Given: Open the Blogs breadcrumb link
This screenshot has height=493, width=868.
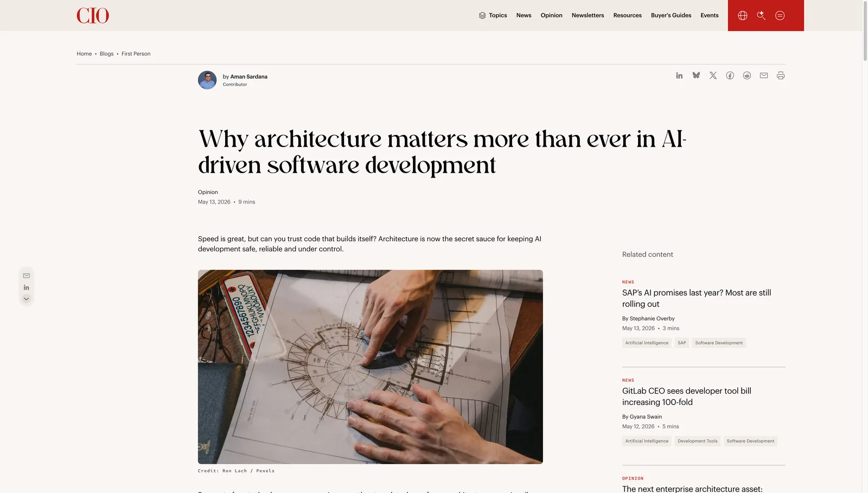Looking at the screenshot, I should (106, 54).
